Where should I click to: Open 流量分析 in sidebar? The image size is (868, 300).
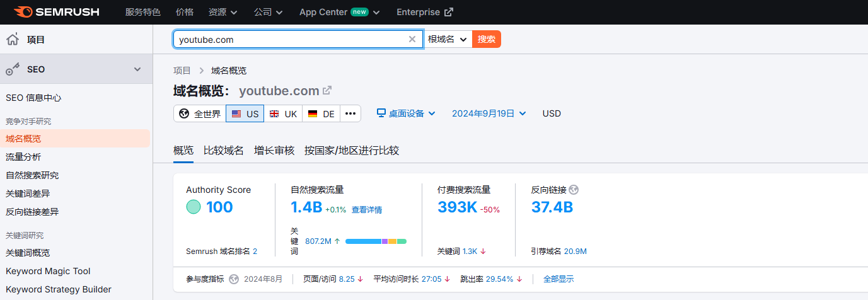pos(23,157)
